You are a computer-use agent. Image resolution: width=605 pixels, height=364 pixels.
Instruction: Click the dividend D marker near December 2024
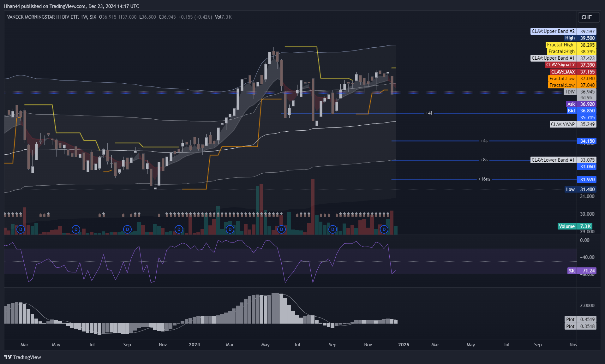(384, 230)
